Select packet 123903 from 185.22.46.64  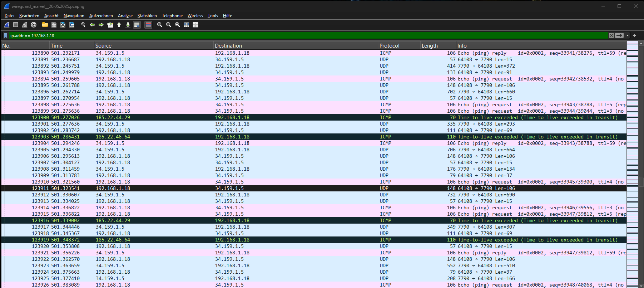(x=314, y=137)
